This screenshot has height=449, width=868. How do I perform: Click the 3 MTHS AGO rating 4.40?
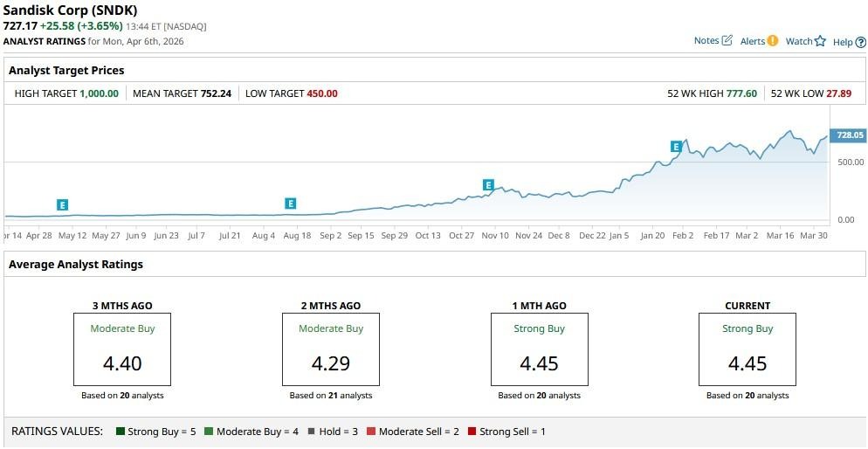pos(122,363)
